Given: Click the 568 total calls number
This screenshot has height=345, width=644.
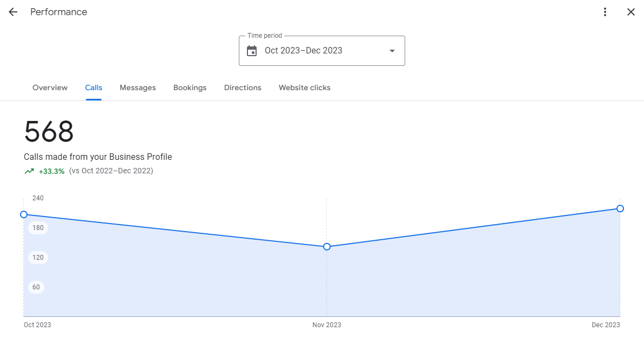Looking at the screenshot, I should click(x=49, y=132).
